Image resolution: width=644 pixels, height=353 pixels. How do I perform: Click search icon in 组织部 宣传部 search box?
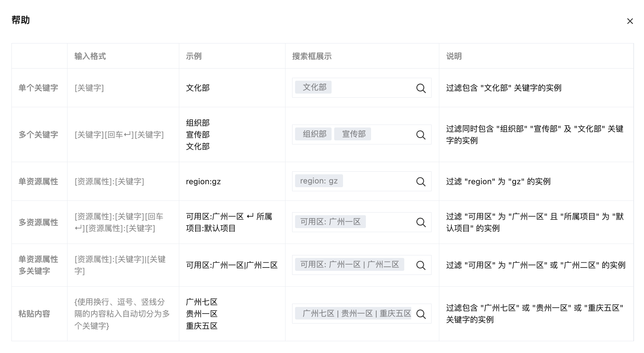point(421,135)
